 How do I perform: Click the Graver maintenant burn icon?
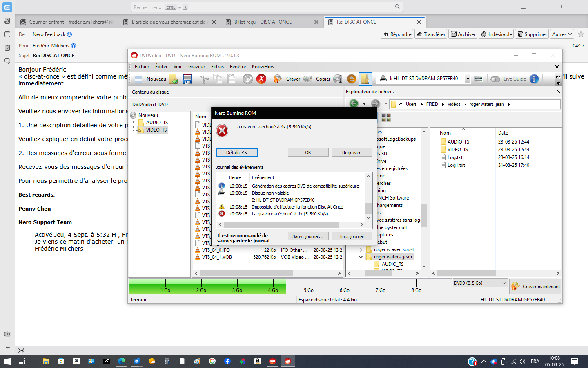[x=515, y=286]
